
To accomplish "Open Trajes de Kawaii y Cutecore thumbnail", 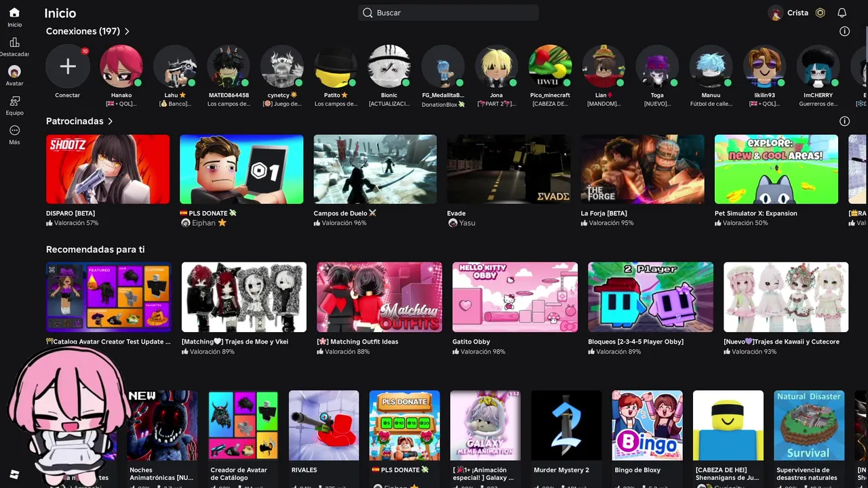I will (786, 297).
